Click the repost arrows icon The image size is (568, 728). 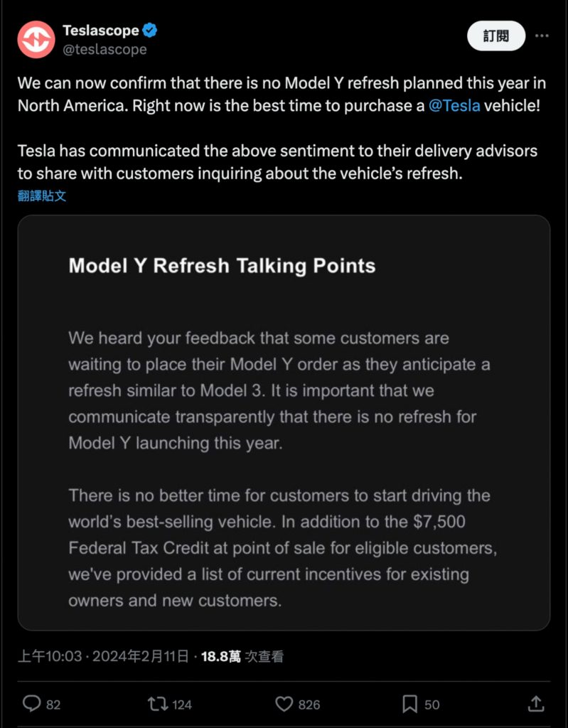tap(158, 704)
